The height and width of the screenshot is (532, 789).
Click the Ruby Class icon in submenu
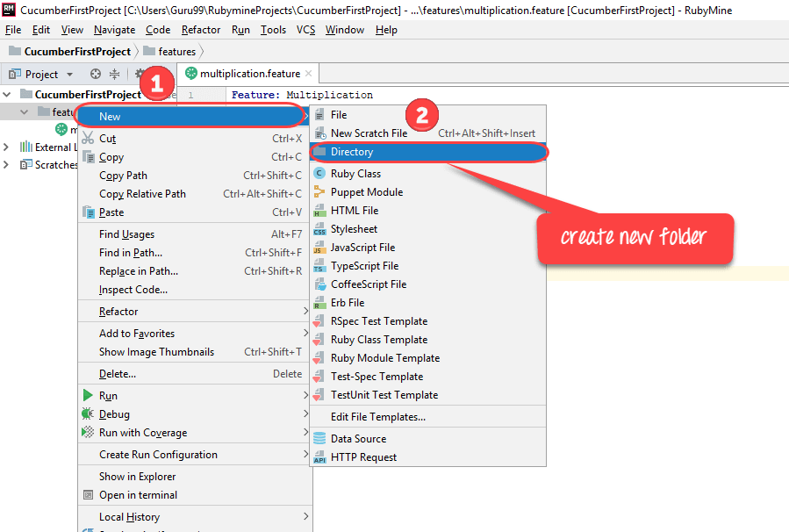(319, 174)
